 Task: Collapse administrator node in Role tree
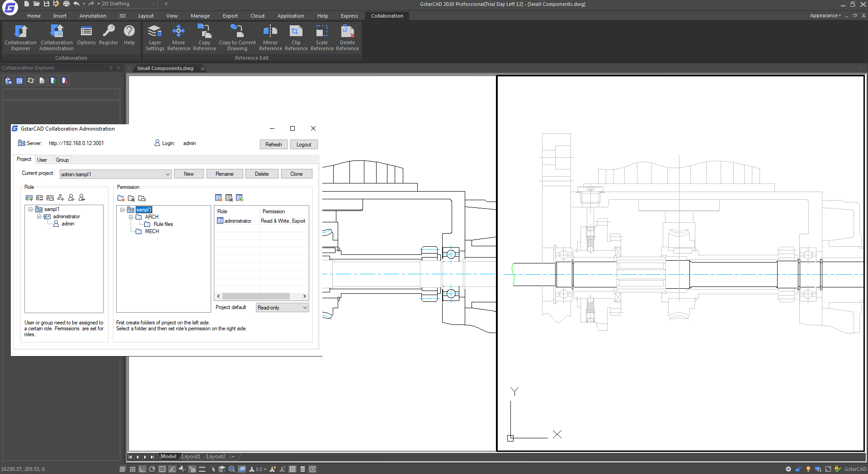coord(39,216)
